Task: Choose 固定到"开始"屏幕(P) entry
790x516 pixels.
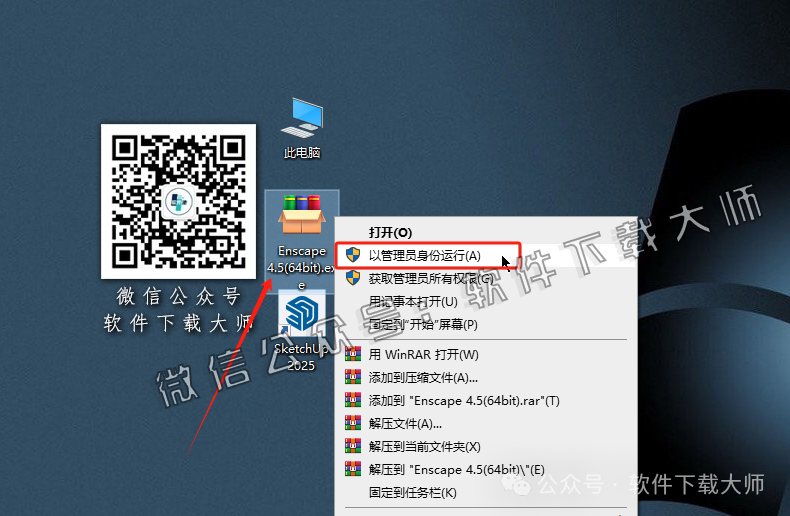Action: click(x=486, y=324)
